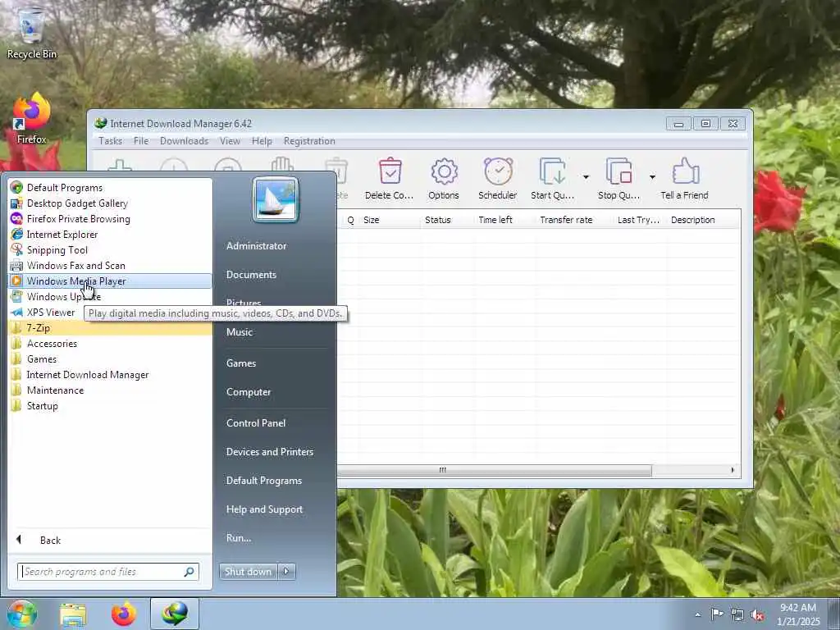The image size is (840, 630).
Task: Launch Internet Explorer from Start menu
Action: point(110,234)
